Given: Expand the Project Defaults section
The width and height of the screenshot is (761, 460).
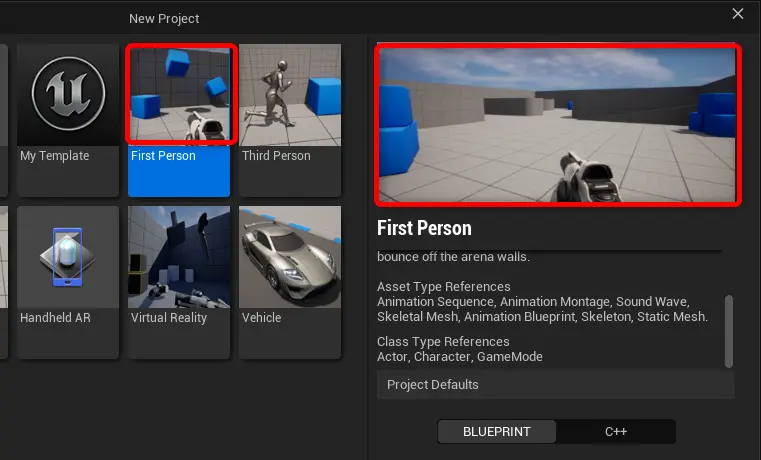Looking at the screenshot, I should [556, 384].
